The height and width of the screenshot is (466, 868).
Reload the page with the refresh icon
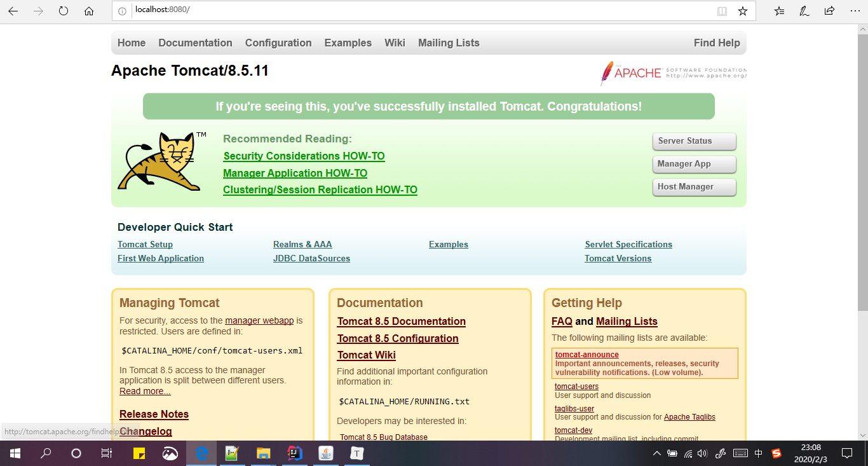click(x=64, y=11)
